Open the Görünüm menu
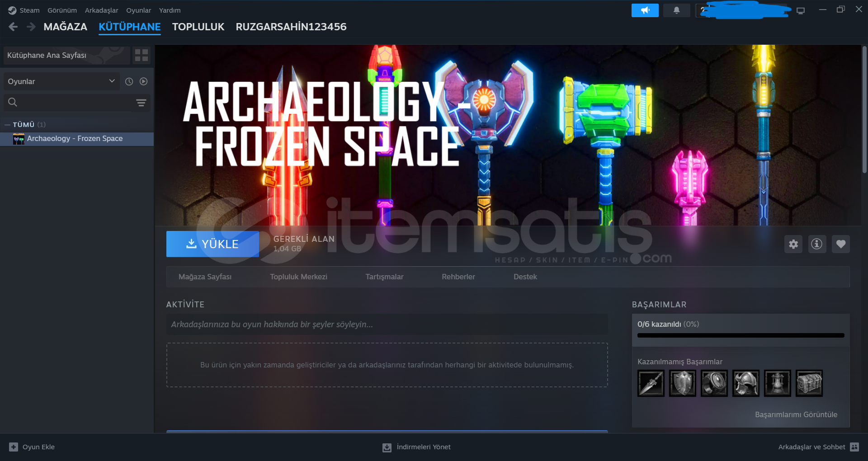This screenshot has height=461, width=868. tap(62, 10)
